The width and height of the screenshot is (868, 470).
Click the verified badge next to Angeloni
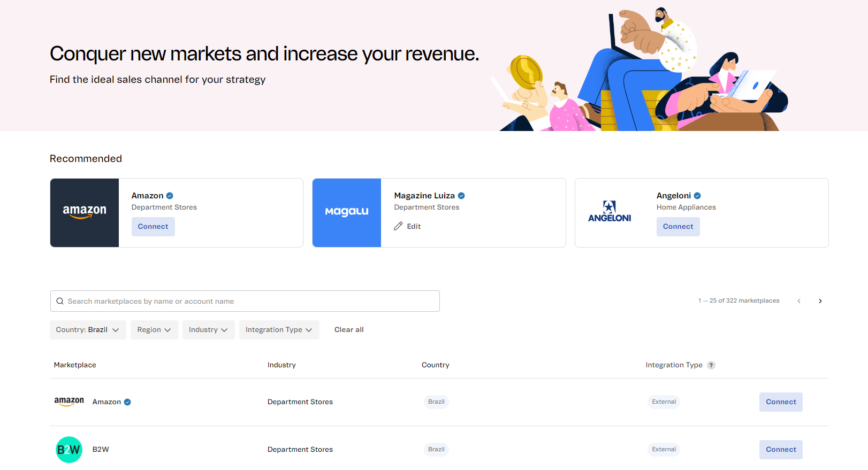tap(697, 196)
